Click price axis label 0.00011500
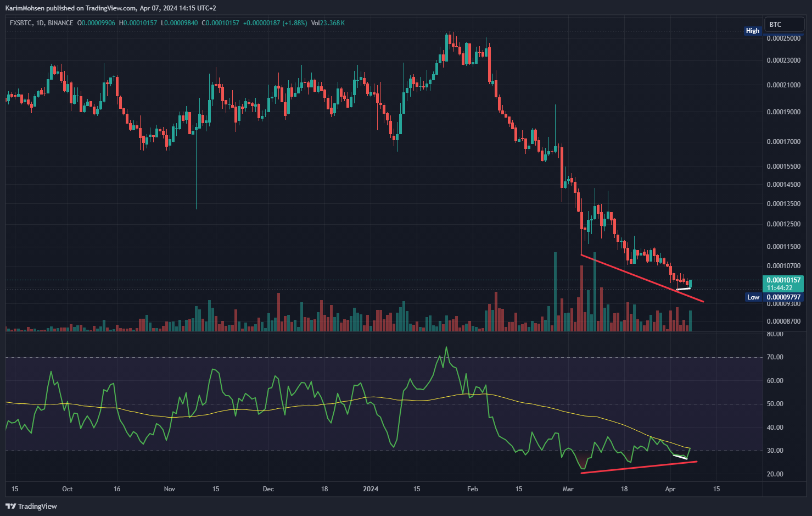This screenshot has width=812, height=516. [783, 247]
